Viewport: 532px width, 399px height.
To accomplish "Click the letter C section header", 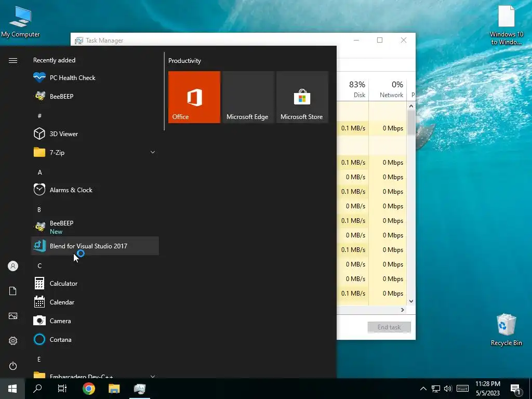I will coord(39,265).
